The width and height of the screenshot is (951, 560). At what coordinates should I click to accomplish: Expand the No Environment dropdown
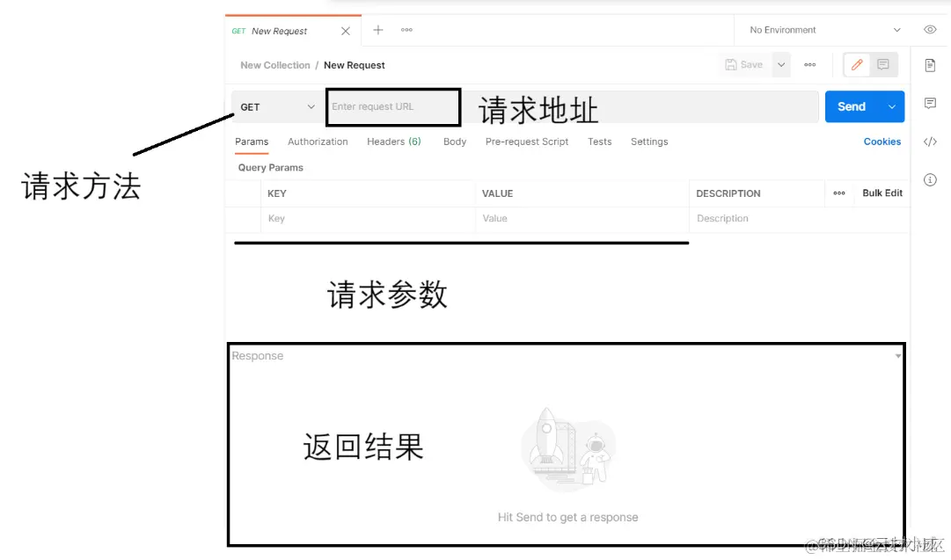[824, 30]
